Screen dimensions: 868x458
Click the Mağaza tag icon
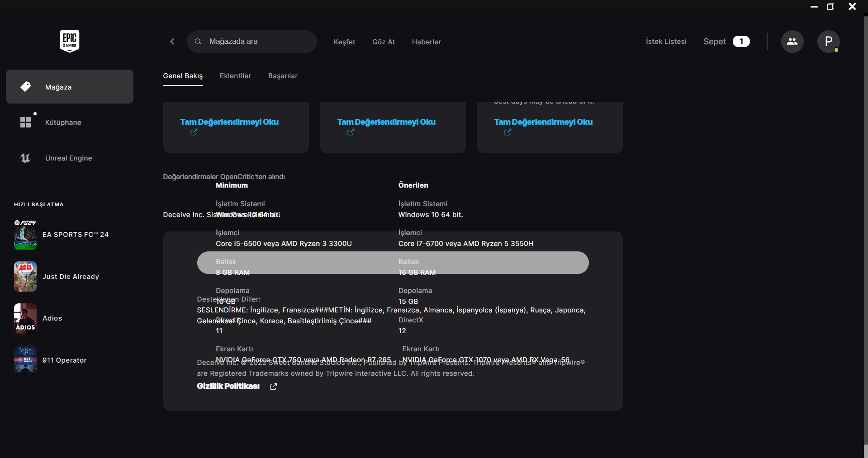[x=26, y=86]
